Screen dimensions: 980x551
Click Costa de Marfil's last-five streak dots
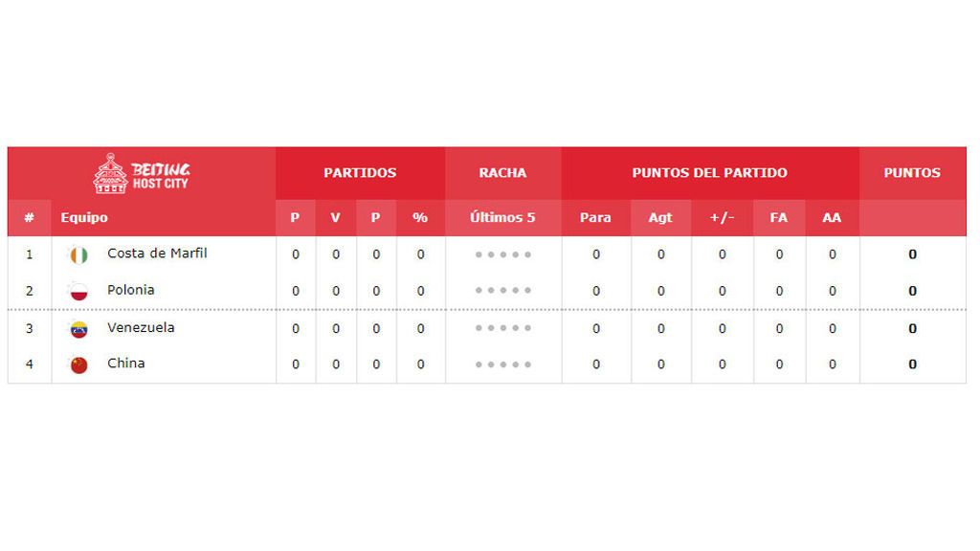click(x=503, y=254)
